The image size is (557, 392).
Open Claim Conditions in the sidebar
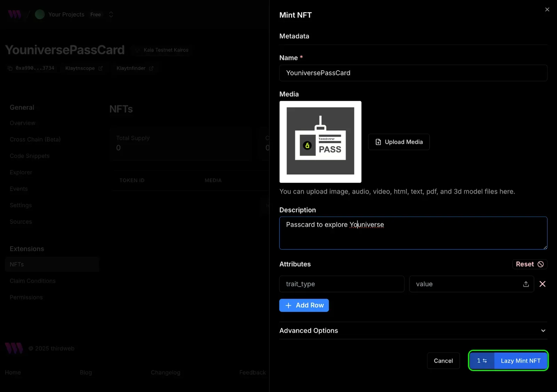33,281
